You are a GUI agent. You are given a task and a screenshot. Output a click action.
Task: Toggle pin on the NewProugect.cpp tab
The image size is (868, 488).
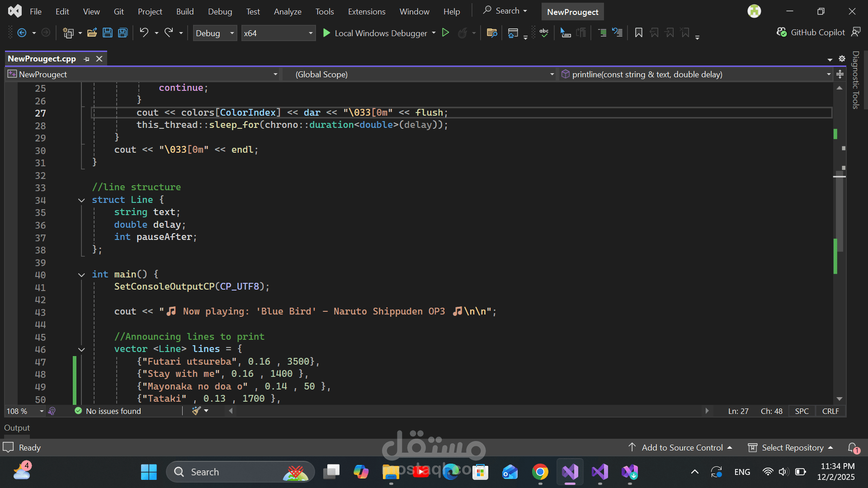pyautogui.click(x=87, y=59)
